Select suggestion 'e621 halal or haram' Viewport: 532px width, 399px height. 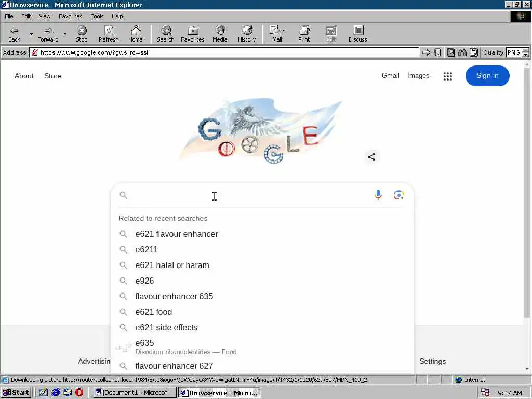[x=262, y=265]
